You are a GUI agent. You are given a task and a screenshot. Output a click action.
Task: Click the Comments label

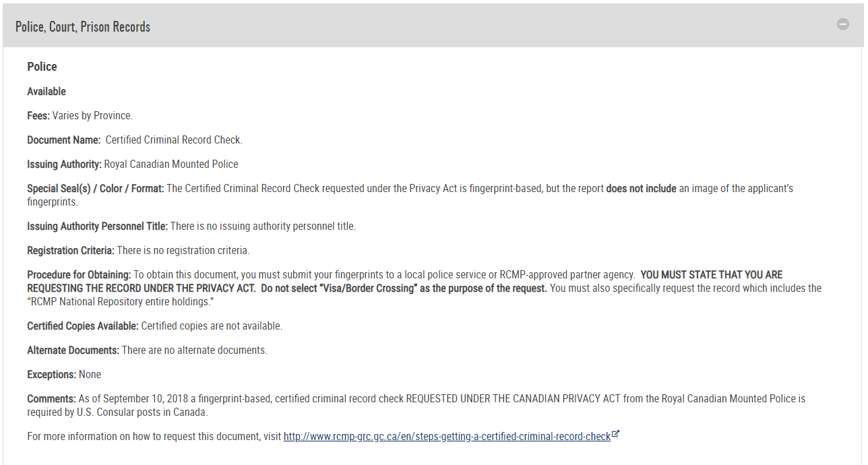(51, 399)
